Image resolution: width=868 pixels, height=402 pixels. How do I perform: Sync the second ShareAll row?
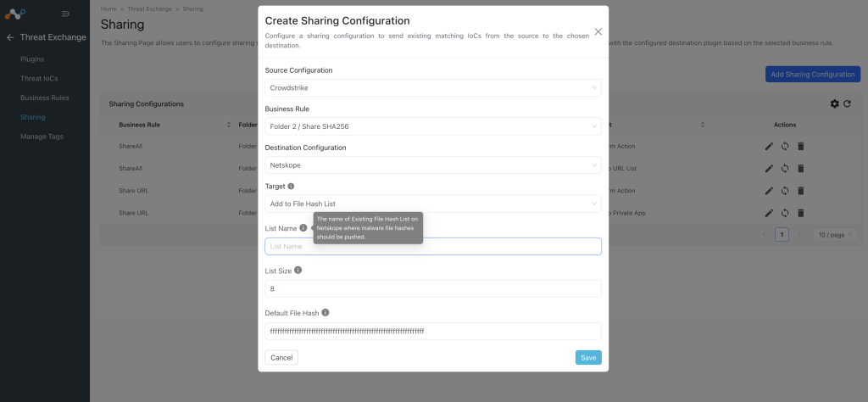click(x=784, y=168)
